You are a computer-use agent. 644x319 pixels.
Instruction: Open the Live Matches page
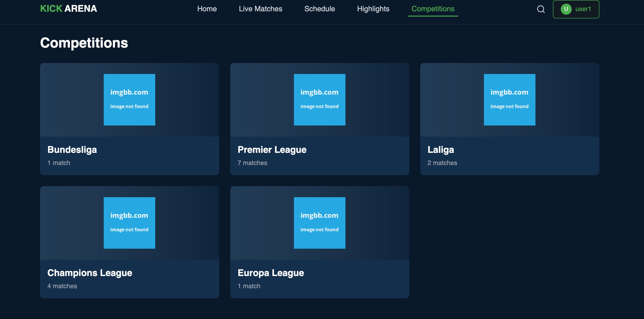click(261, 9)
